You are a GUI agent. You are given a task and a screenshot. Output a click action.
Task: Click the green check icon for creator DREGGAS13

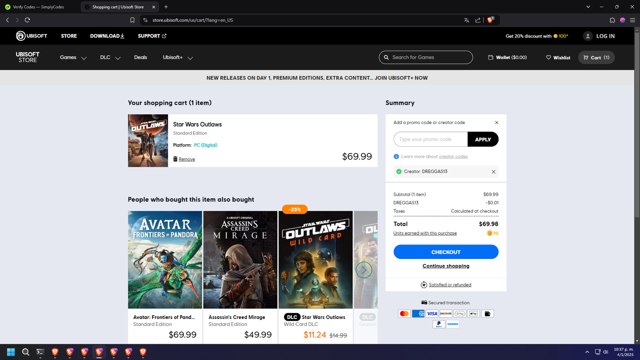(x=399, y=171)
